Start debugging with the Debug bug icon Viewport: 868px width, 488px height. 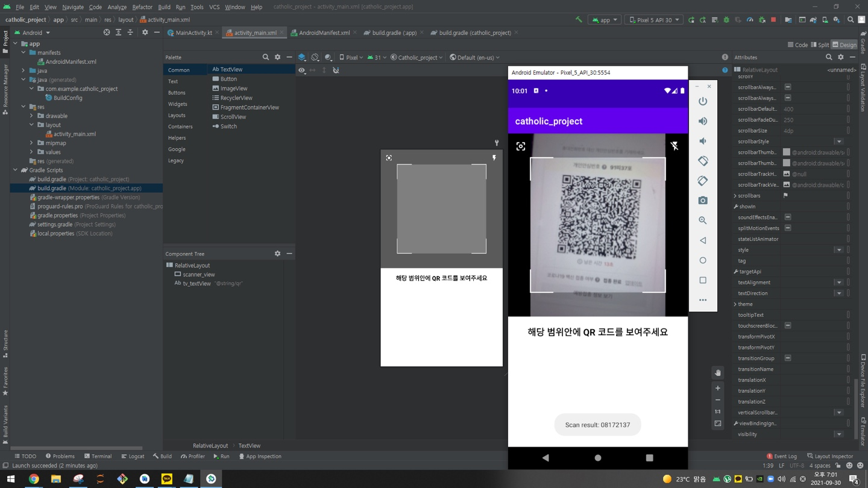click(x=726, y=19)
